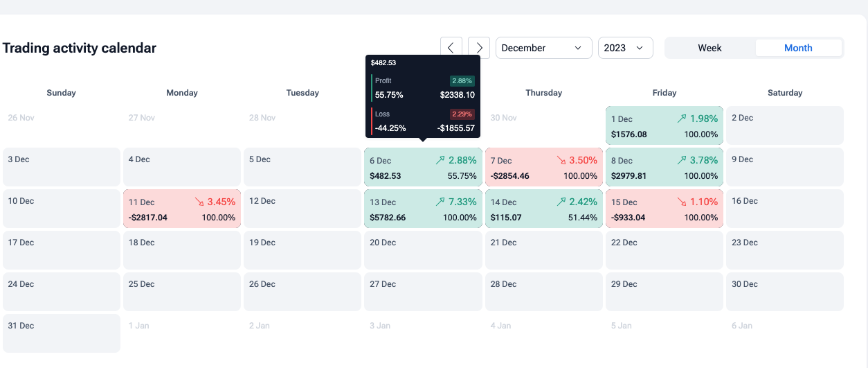Select the 31 Dec day cell
The width and height of the screenshot is (868, 368).
pyautogui.click(x=62, y=333)
